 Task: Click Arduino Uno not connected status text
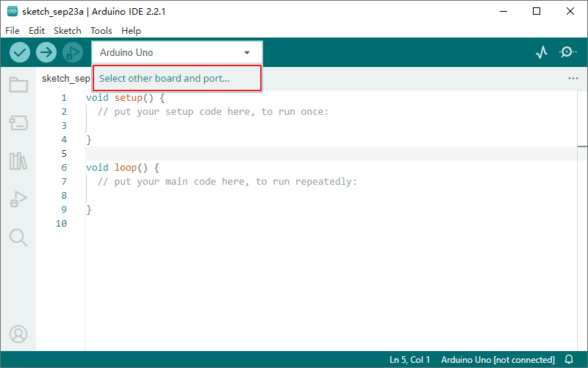[x=498, y=360]
